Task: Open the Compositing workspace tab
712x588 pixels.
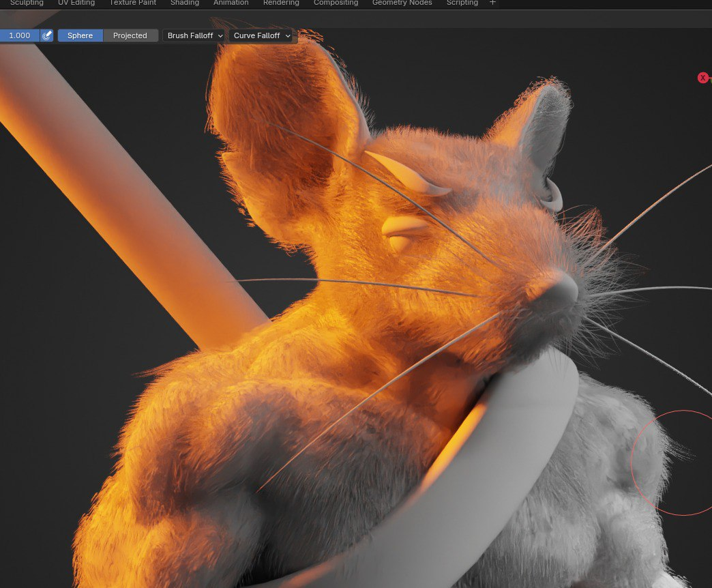Action: 336,3
